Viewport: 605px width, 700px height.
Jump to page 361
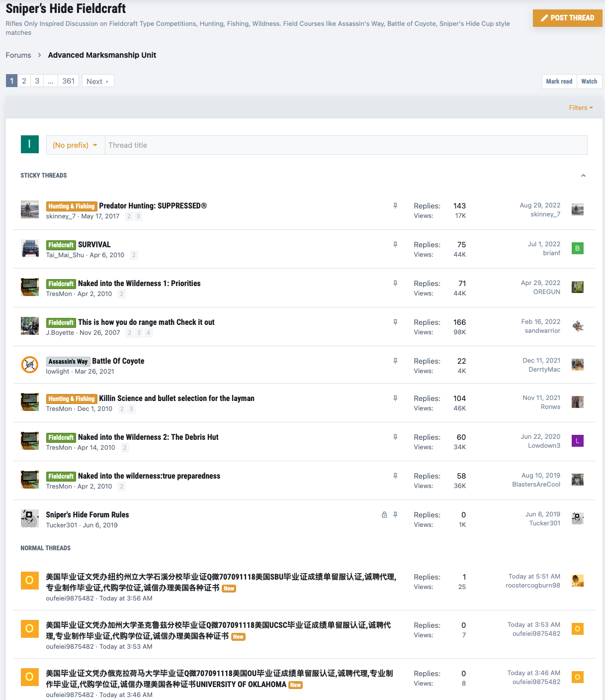point(68,81)
